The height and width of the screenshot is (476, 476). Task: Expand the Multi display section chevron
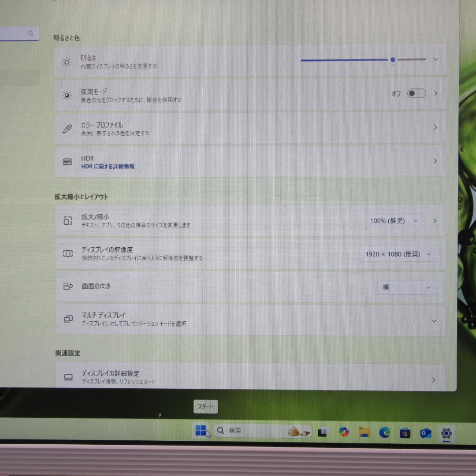(x=434, y=321)
